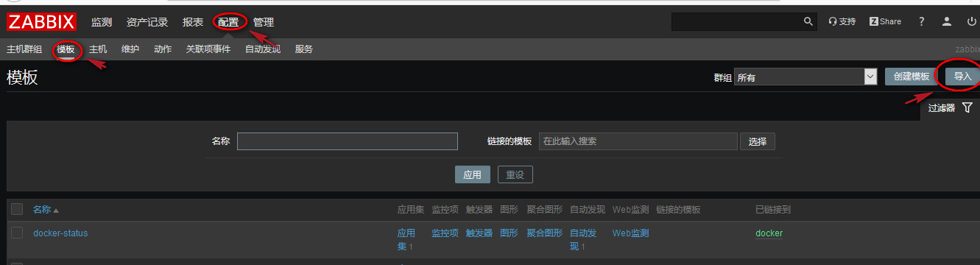
Task: Open the docker-status template link
Action: coord(60,233)
